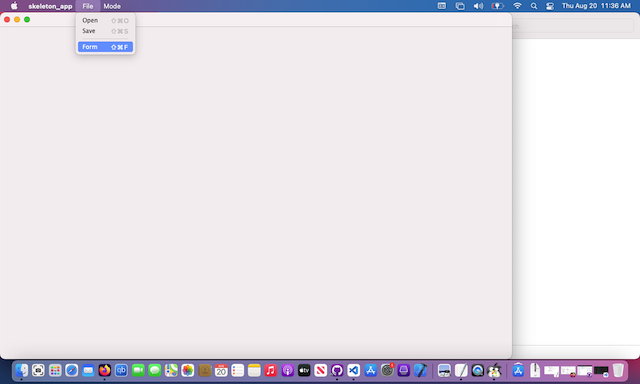The height and width of the screenshot is (384, 640).
Task: Open Finder from the dock
Action: (x=22, y=371)
